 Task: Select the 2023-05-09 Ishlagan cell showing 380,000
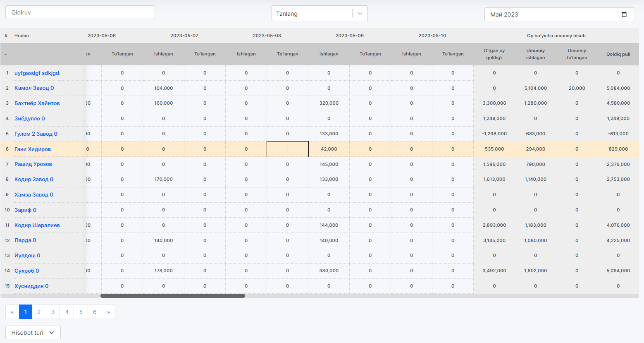(329, 271)
